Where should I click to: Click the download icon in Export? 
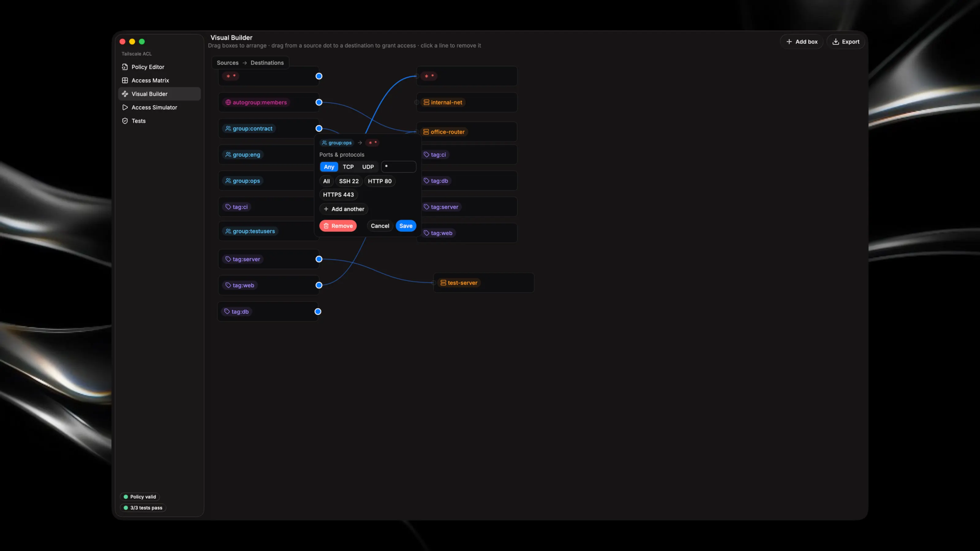[835, 42]
